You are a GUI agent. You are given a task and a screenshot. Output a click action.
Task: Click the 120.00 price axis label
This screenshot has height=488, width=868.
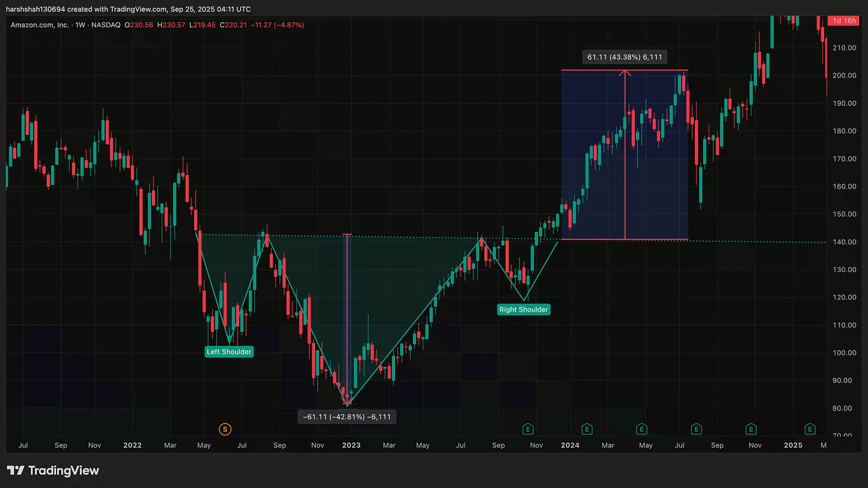pyautogui.click(x=844, y=298)
